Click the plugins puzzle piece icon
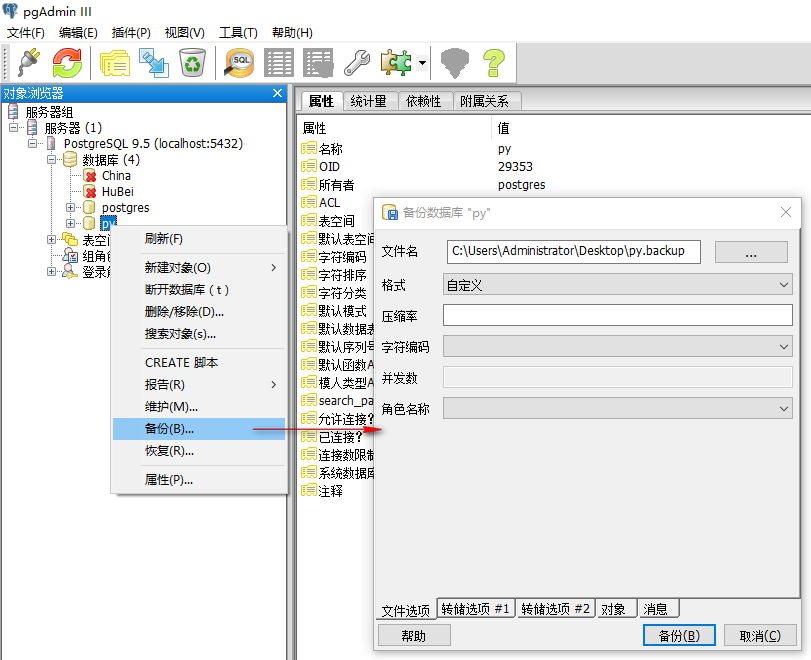The image size is (811, 660). [x=396, y=63]
